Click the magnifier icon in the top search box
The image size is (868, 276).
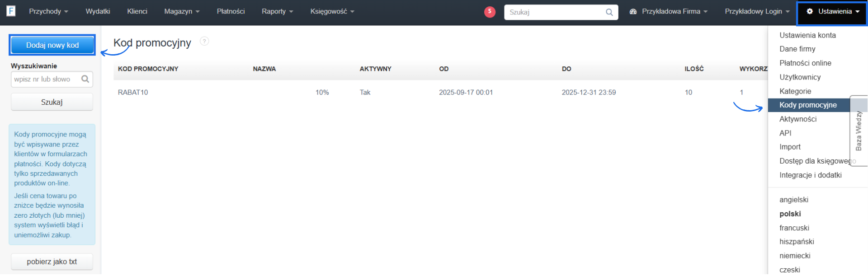click(x=609, y=12)
